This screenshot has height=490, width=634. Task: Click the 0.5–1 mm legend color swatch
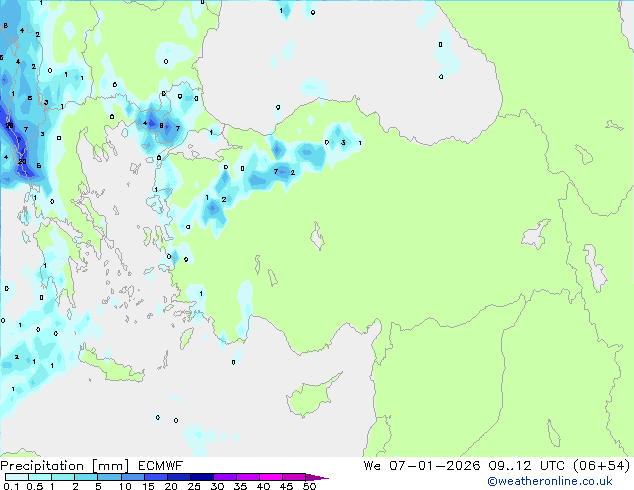(40, 477)
